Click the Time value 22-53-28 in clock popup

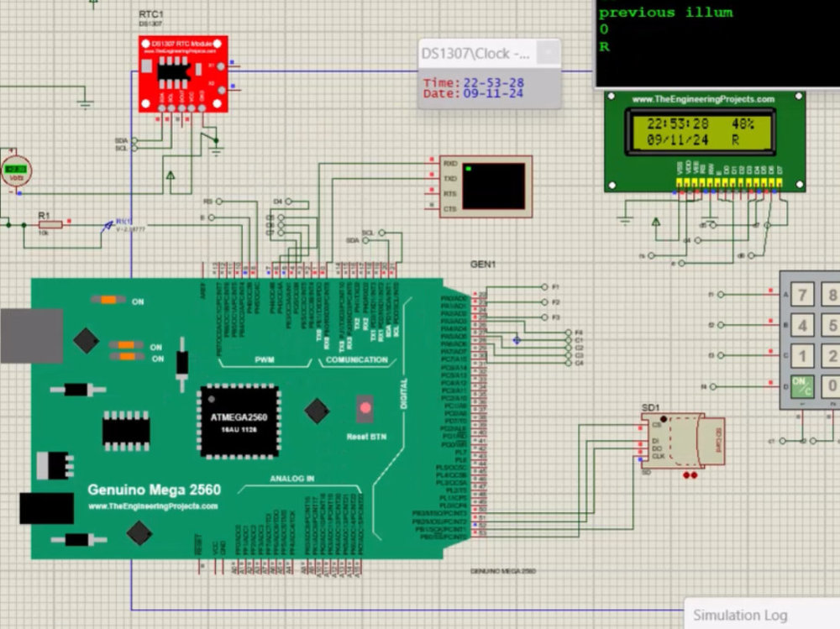click(x=493, y=83)
